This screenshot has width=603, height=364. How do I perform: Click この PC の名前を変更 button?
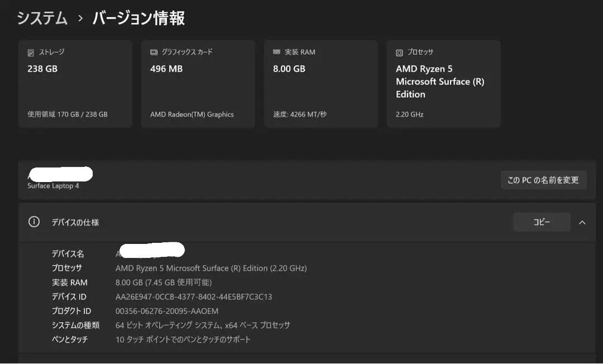point(543,180)
